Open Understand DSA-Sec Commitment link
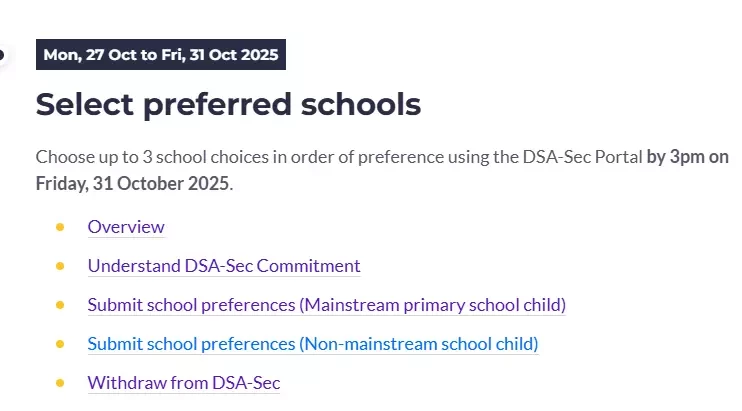 coord(224,266)
